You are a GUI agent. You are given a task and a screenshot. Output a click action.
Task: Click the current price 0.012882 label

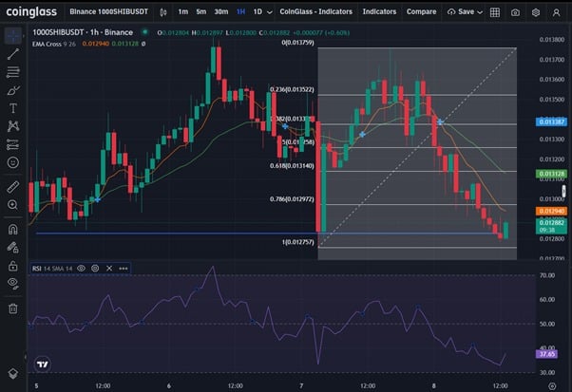(551, 226)
